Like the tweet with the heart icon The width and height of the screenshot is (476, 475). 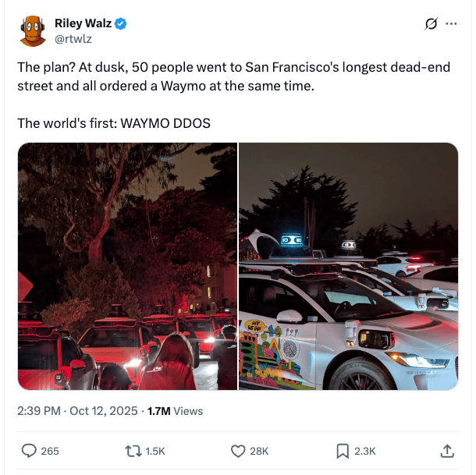click(238, 451)
